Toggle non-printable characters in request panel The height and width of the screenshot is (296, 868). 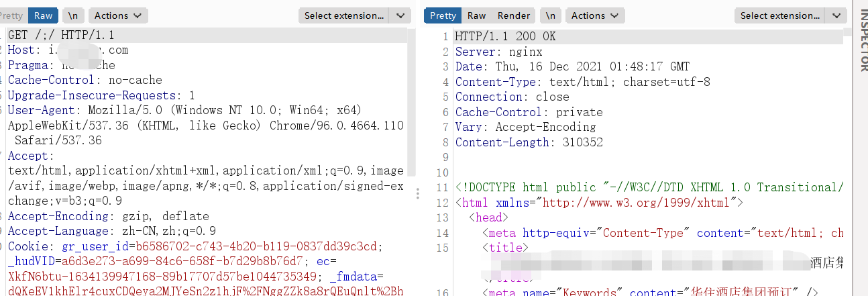click(72, 15)
